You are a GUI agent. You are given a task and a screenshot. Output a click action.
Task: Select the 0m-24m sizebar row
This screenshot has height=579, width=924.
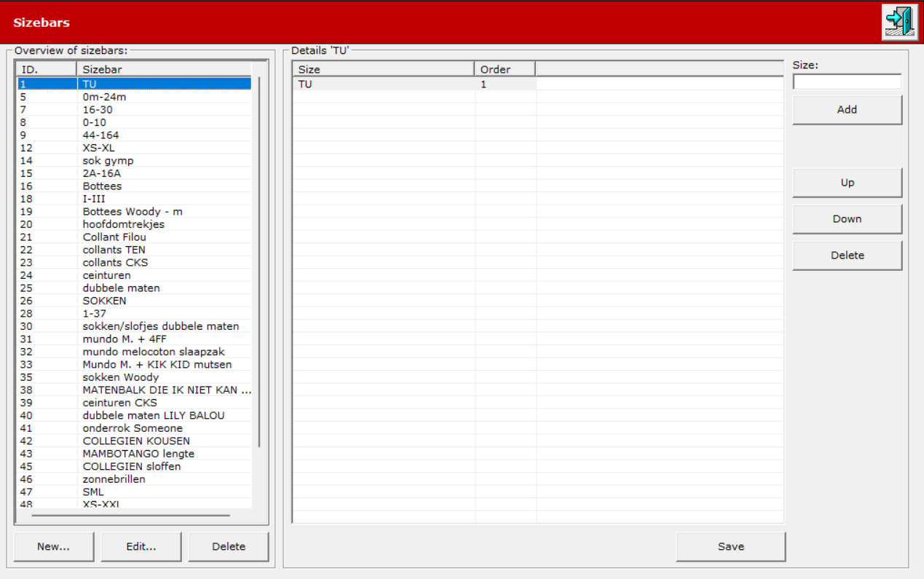(x=135, y=97)
